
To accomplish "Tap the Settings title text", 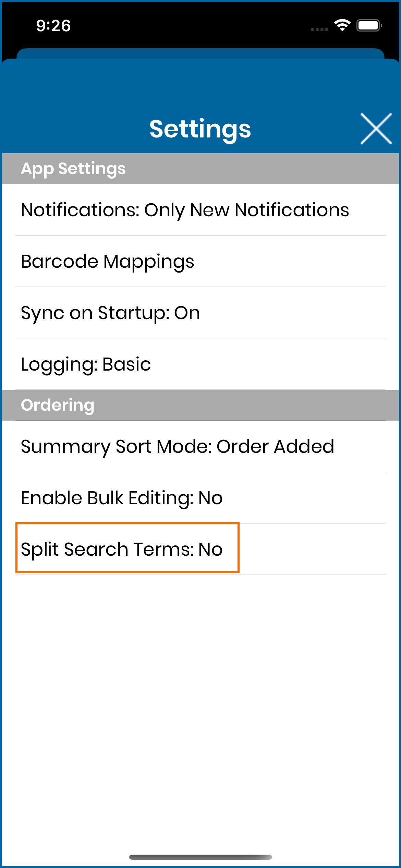I will pyautogui.click(x=200, y=130).
